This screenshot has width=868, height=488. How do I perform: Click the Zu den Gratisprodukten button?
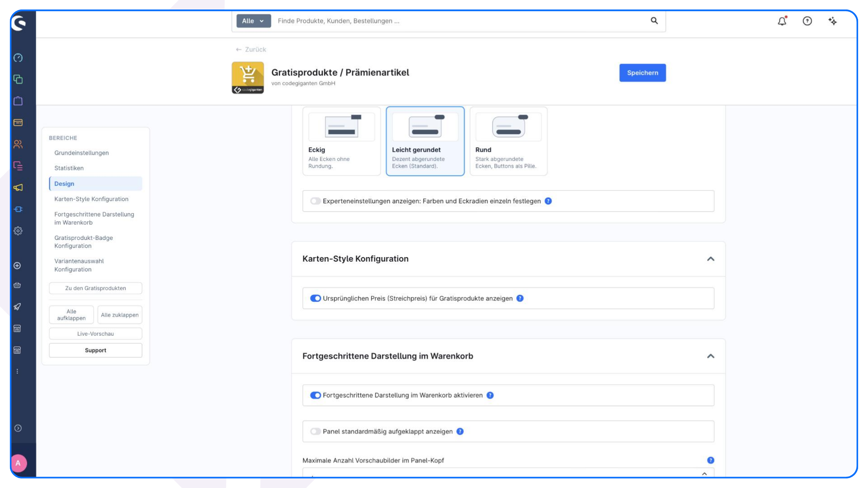95,288
